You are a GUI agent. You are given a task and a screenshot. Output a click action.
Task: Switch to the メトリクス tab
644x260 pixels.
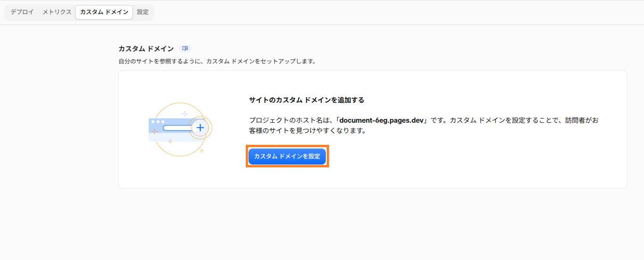click(x=57, y=12)
